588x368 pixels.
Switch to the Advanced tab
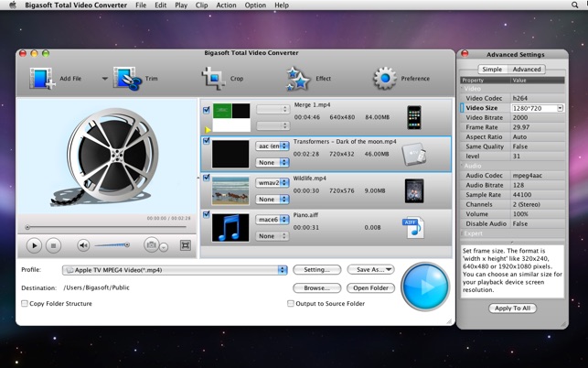point(526,70)
